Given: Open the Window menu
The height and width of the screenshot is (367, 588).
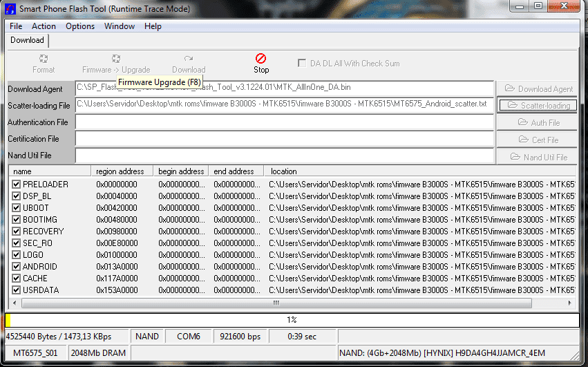Looking at the screenshot, I should pos(120,26).
